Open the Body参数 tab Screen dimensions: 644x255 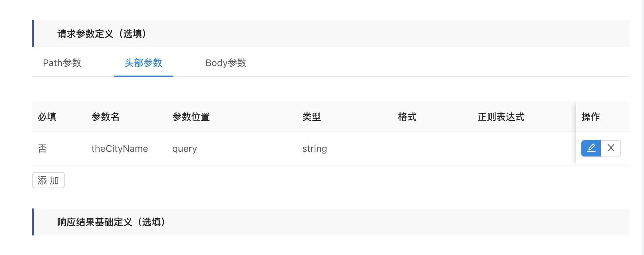[x=226, y=63]
